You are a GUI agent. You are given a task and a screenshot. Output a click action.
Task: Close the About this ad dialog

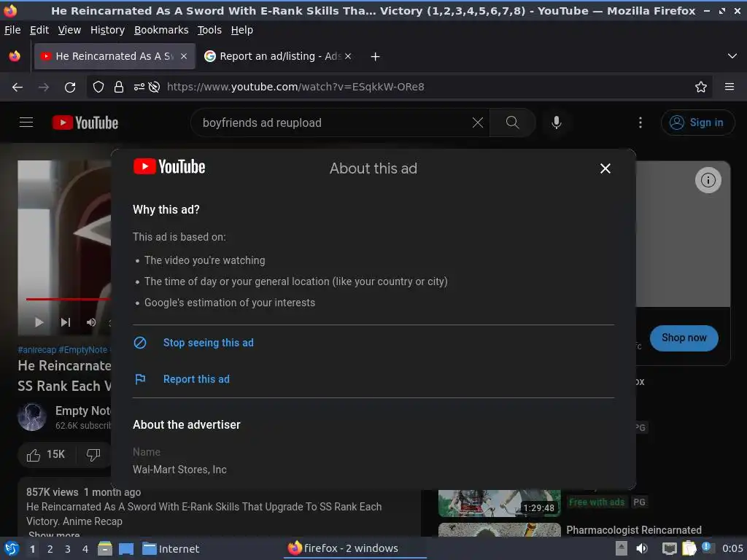pyautogui.click(x=605, y=168)
